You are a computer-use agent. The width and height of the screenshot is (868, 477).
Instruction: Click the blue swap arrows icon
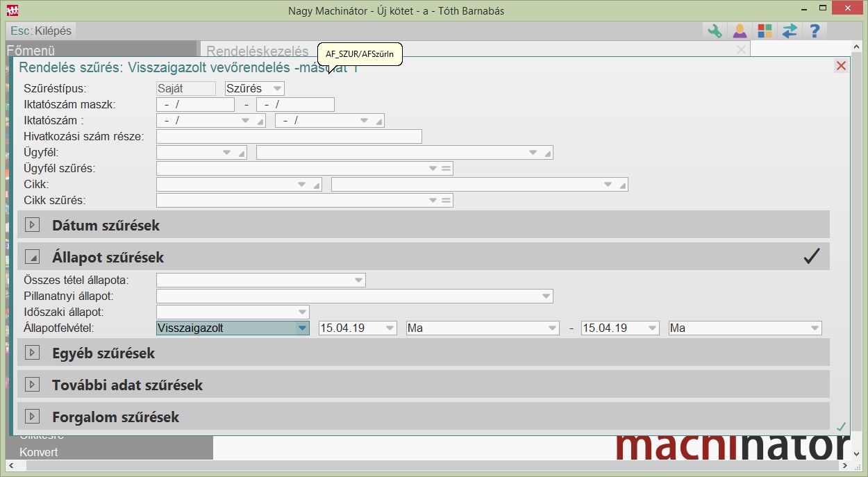coord(790,31)
